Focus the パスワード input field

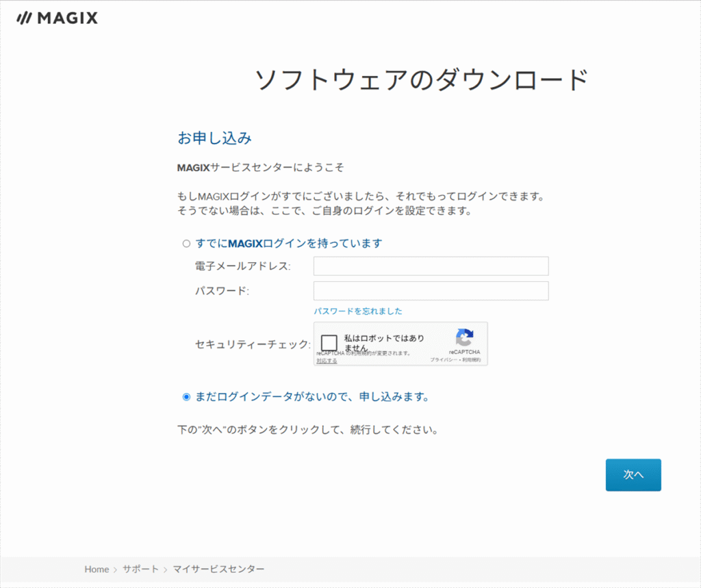[431, 291]
